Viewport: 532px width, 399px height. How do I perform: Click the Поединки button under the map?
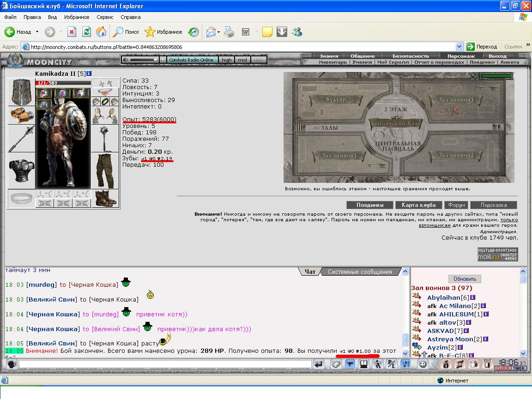[x=370, y=205]
